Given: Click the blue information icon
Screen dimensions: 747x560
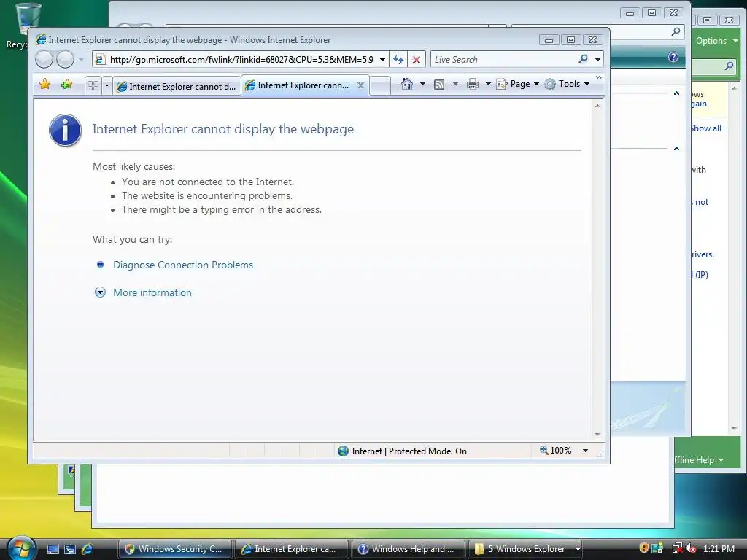Looking at the screenshot, I should coord(65,130).
